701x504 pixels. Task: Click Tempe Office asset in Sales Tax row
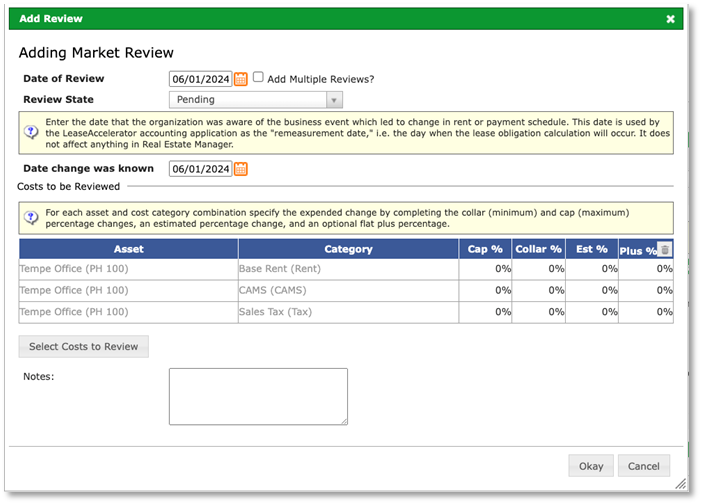(128, 312)
